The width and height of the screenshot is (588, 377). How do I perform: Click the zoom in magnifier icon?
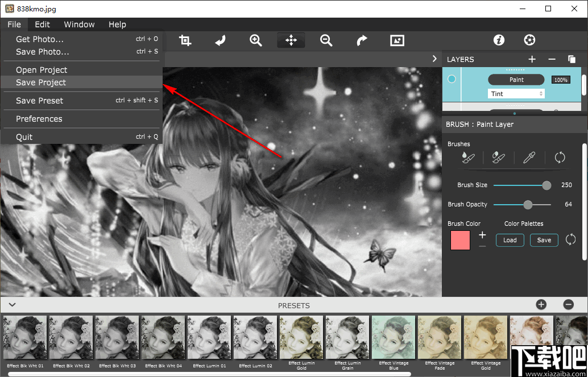pos(256,40)
